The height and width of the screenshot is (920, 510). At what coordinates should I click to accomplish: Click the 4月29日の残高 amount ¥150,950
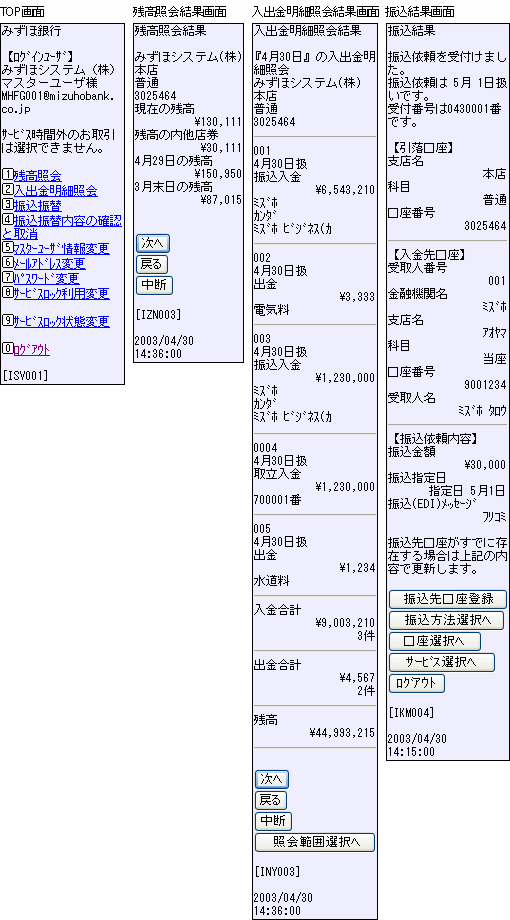click(x=218, y=174)
